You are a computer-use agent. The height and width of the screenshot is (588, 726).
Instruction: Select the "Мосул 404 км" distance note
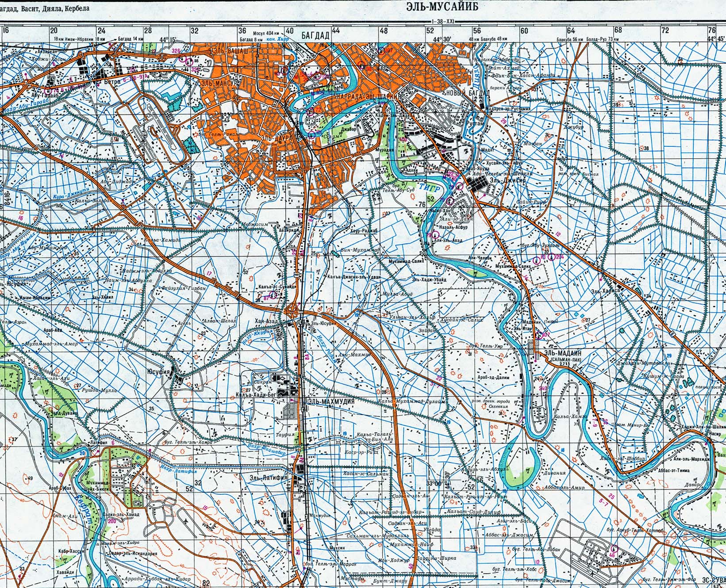(266, 34)
